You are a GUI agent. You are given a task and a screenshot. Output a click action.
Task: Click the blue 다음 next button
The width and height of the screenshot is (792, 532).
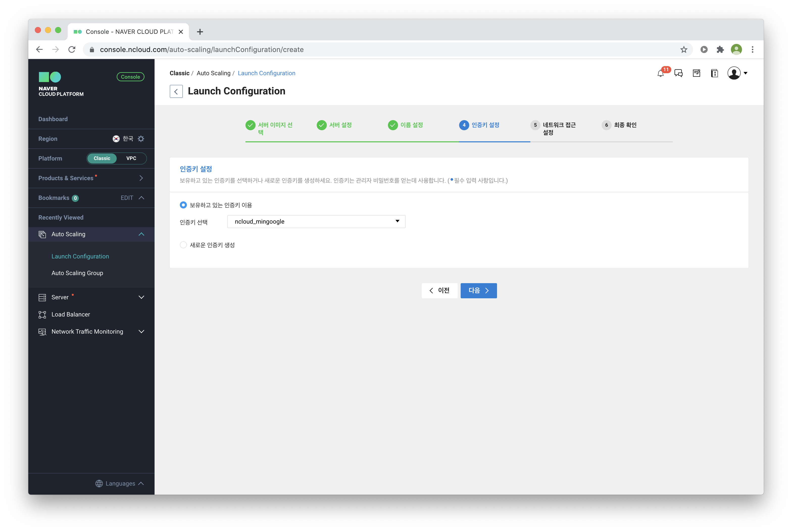coord(478,290)
